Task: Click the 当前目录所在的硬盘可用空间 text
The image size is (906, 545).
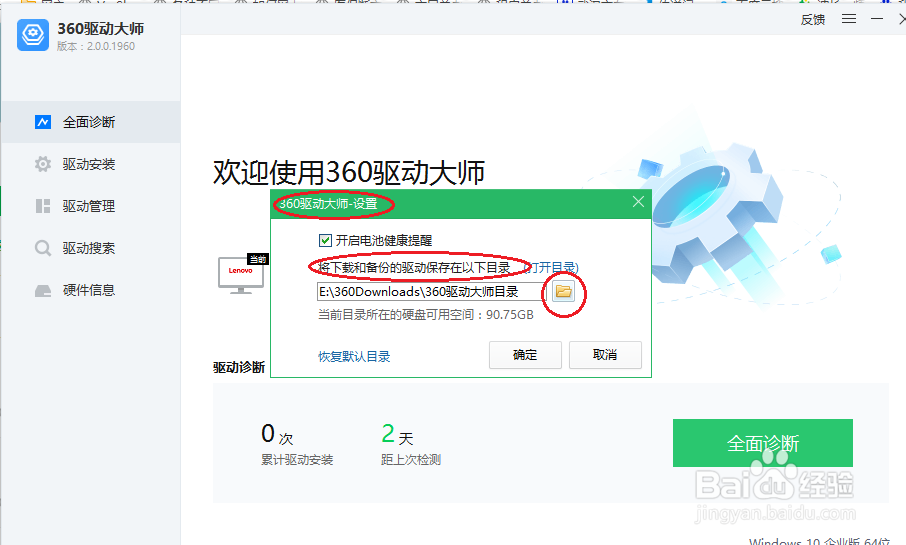Action: (x=426, y=315)
